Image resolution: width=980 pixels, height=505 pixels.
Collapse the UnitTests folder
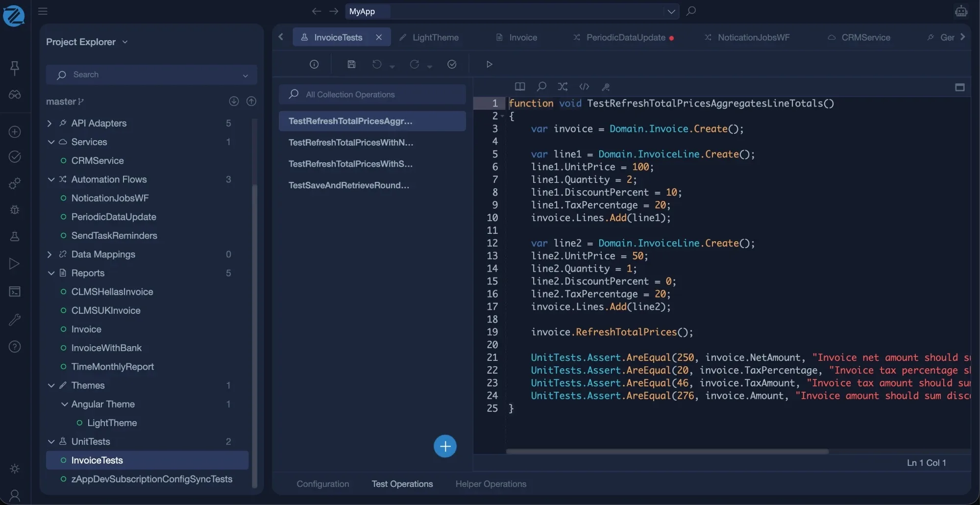51,441
